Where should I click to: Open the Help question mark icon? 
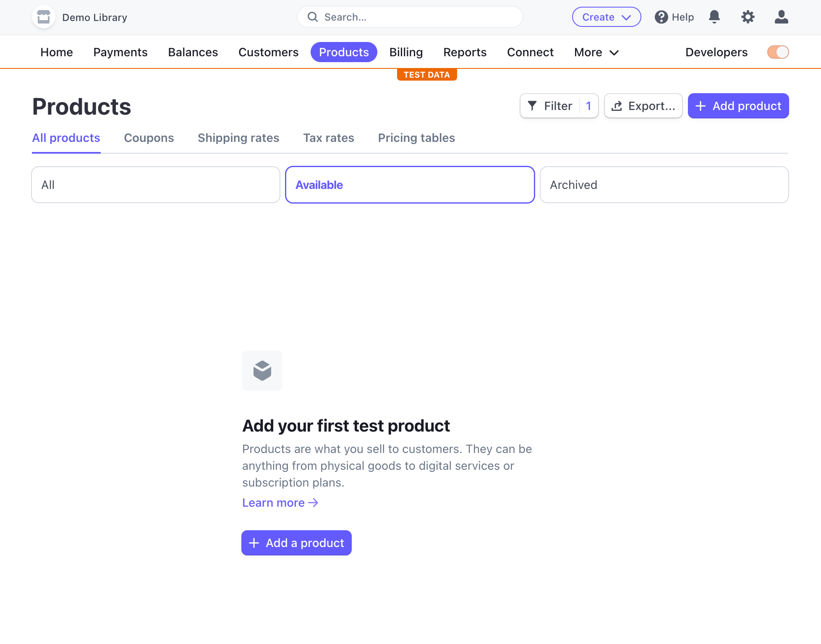(x=661, y=17)
